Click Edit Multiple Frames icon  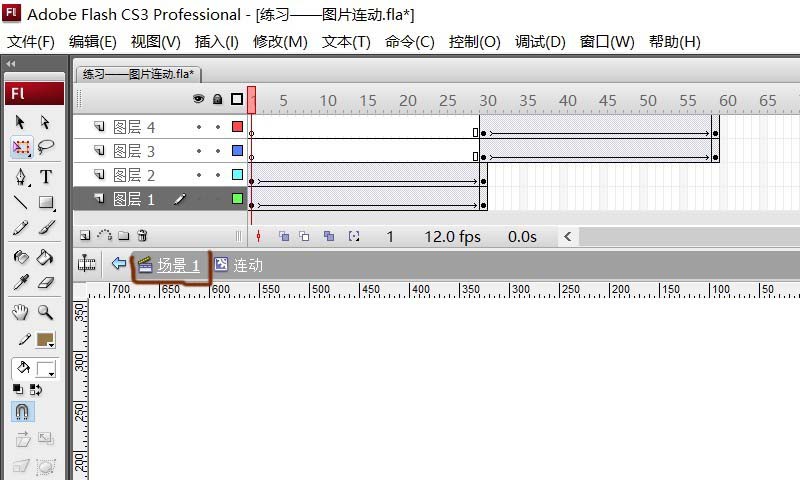329,236
